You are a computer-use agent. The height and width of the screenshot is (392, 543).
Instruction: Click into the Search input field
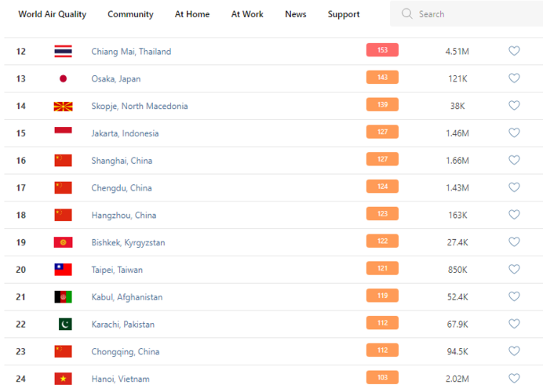point(471,14)
